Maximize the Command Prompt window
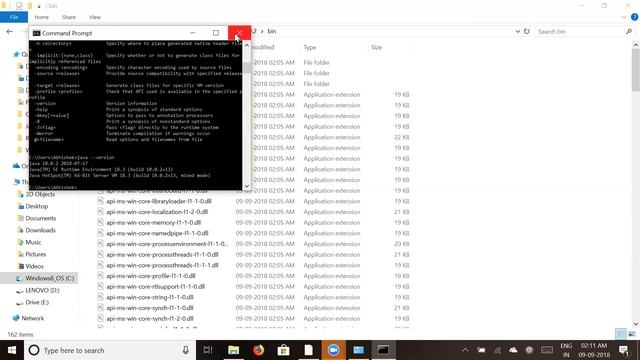The height and width of the screenshot is (360, 640). tap(216, 33)
